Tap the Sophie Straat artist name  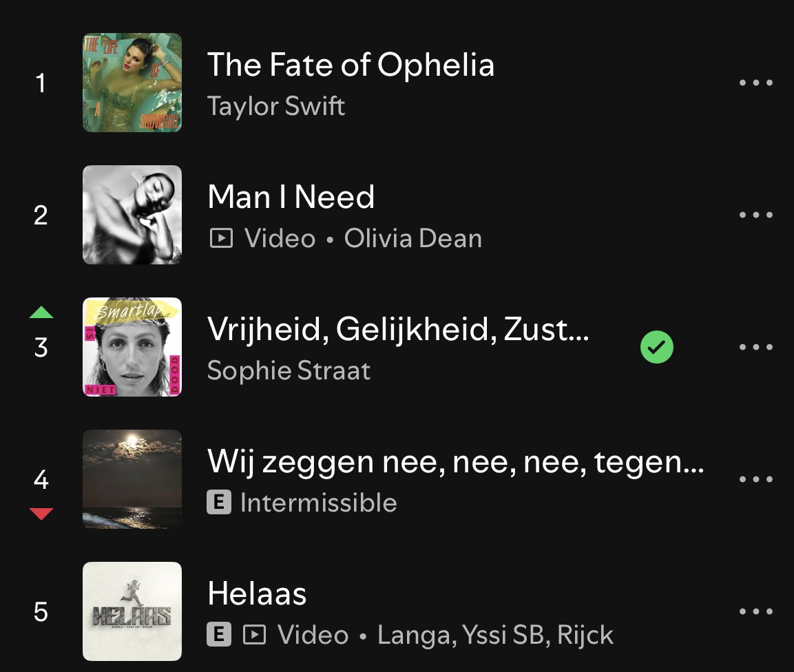tap(289, 371)
